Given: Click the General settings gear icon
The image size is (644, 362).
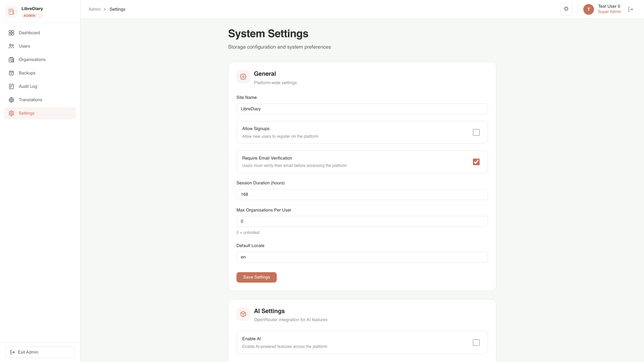Looking at the screenshot, I should (x=243, y=76).
